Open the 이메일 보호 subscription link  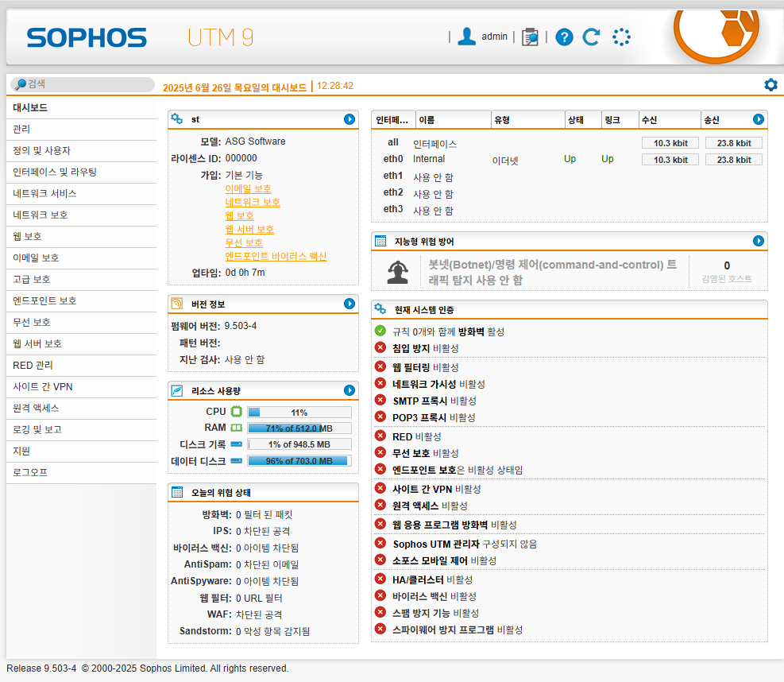(x=248, y=188)
